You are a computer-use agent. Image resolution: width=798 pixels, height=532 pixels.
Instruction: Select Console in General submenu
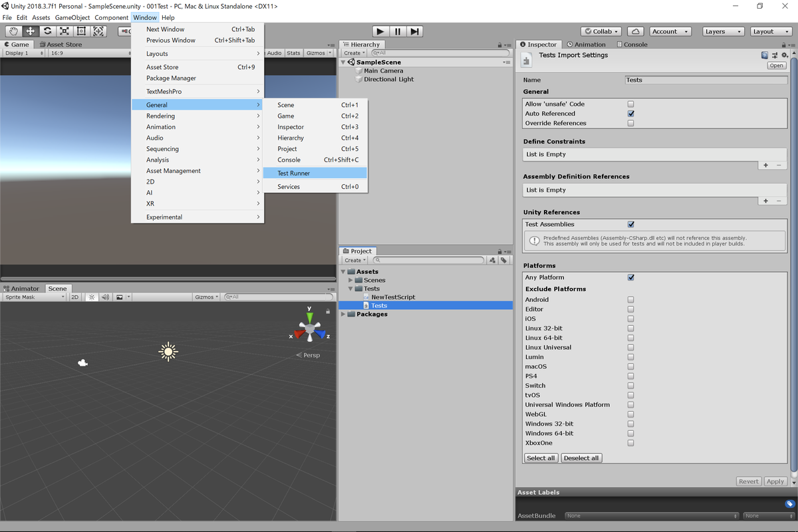point(315,160)
